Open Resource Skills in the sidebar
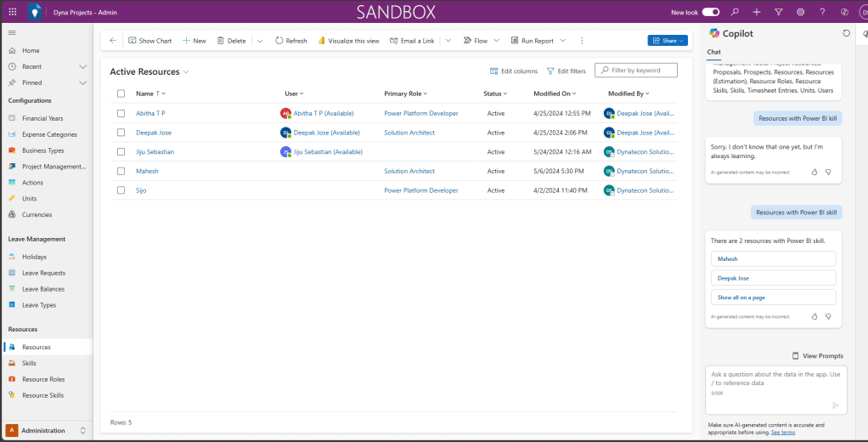868x442 pixels. [x=42, y=395]
